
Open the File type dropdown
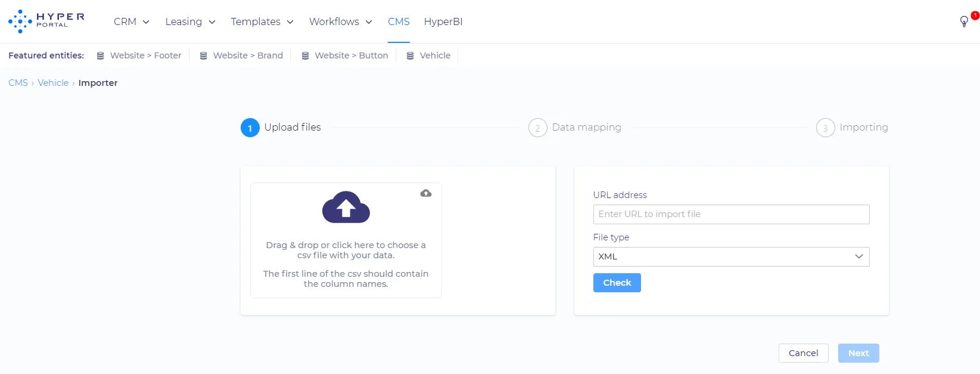click(x=732, y=256)
